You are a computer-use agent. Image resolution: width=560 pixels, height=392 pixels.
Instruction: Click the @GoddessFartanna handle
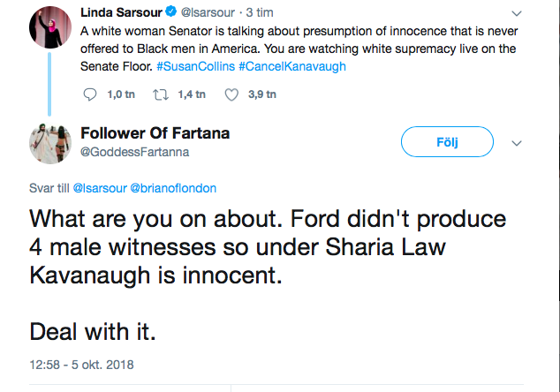pyautogui.click(x=134, y=152)
